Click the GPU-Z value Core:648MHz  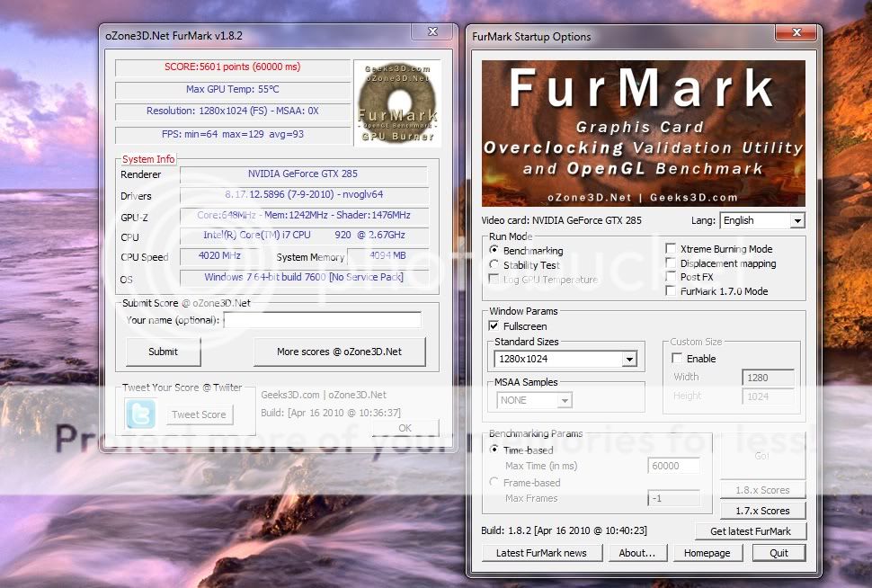click(x=304, y=215)
